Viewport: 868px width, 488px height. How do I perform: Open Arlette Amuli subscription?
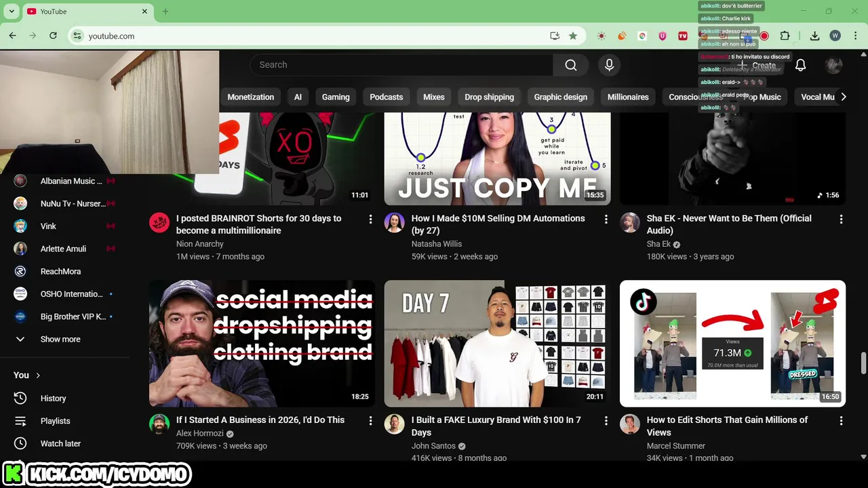pyautogui.click(x=64, y=249)
